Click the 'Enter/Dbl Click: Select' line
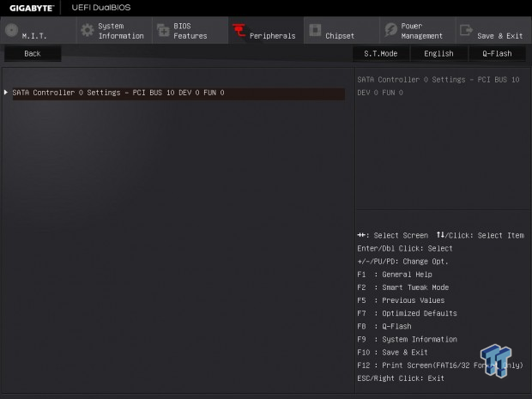The image size is (532, 399). [405, 248]
